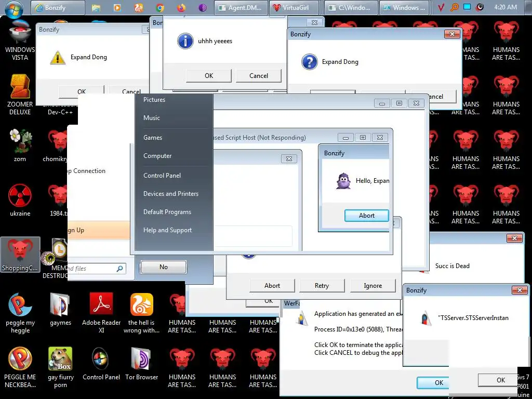Switch to the Windows ... taskbar button
Image resolution: width=532 pixels, height=399 pixels.
click(405, 7)
